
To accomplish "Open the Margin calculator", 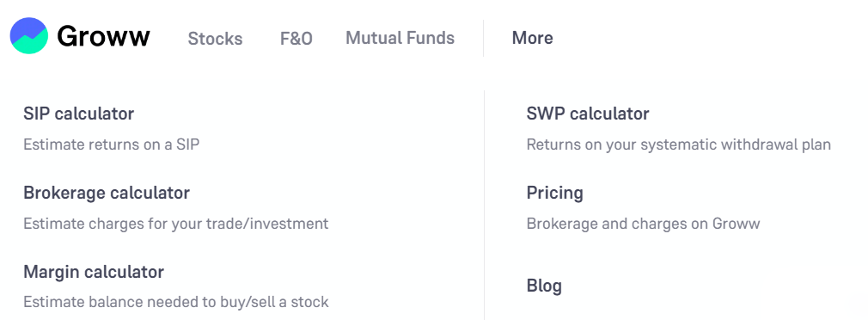I will click(x=94, y=272).
